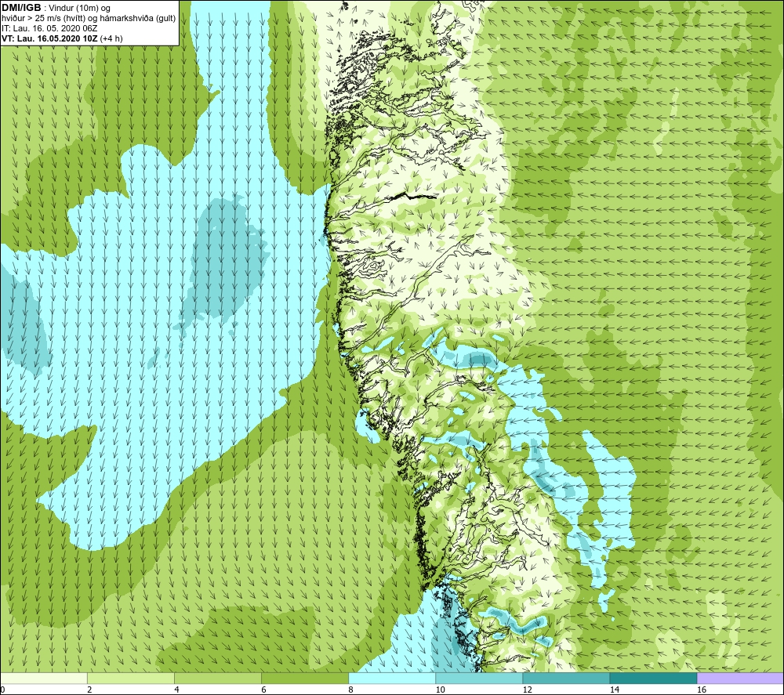Pick the 2–4 m/s light green swatch
The height and width of the screenshot is (695, 784).
pos(131,678)
